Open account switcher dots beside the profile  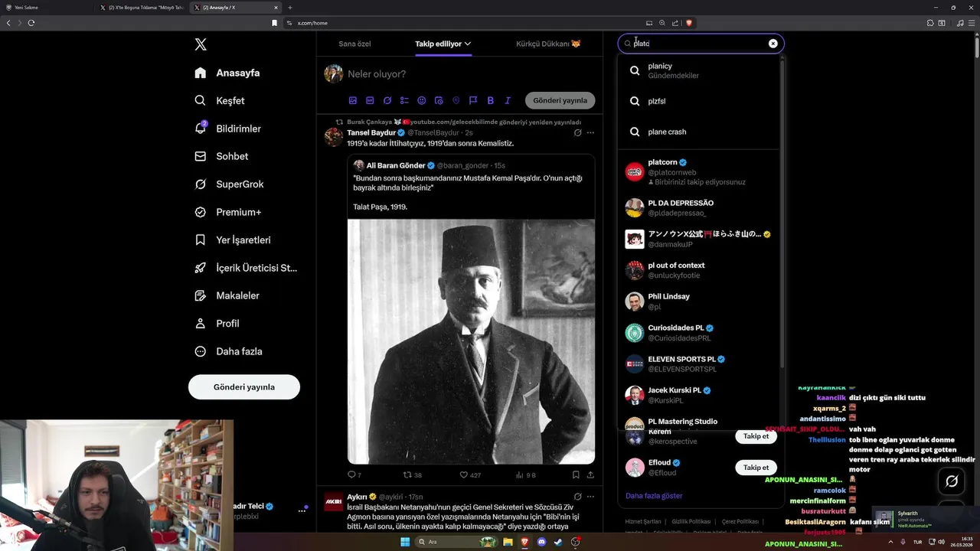click(302, 510)
